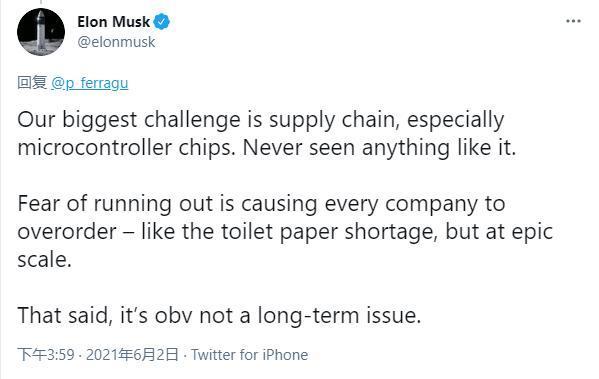Click the line starting with Fear of running
The image size is (599, 379).
coord(261,204)
